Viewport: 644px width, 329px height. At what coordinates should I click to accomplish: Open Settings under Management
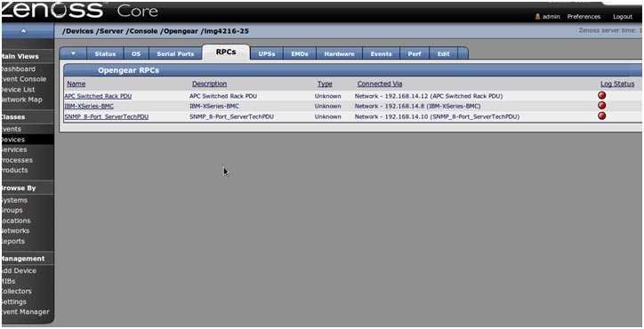click(14, 301)
